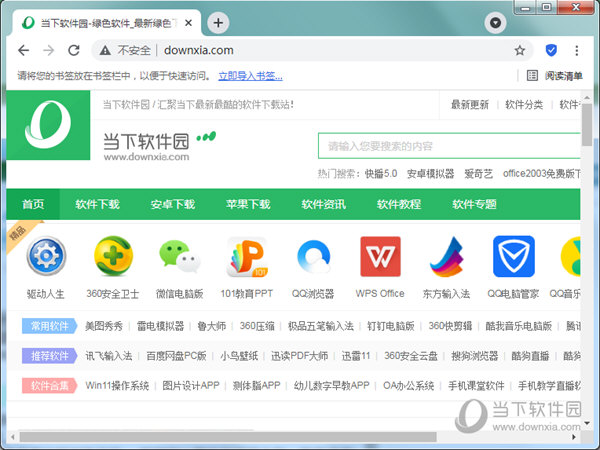Click hot search office2003免费版
The image size is (600, 450).
click(x=541, y=174)
